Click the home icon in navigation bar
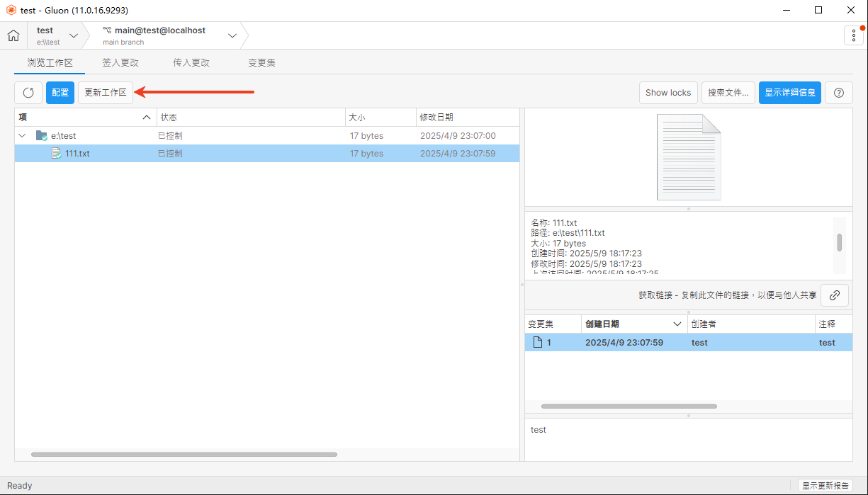868x495 pixels. [x=13, y=35]
